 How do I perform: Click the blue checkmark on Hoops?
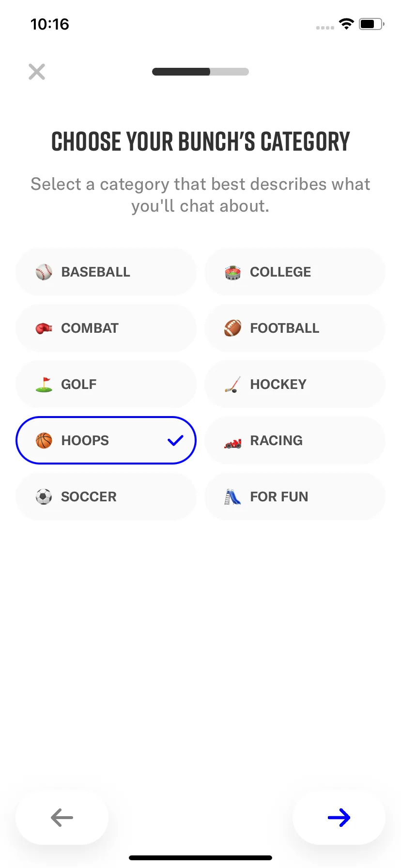click(175, 440)
